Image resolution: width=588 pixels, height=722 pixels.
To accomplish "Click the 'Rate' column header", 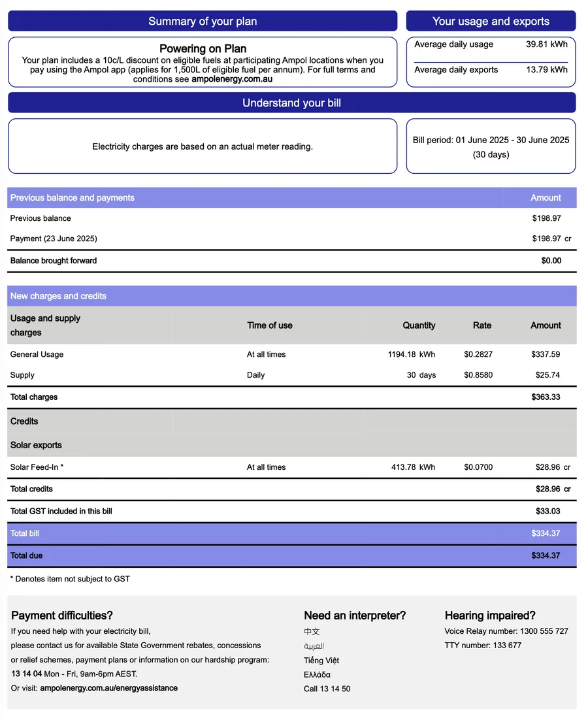I will (x=482, y=325).
